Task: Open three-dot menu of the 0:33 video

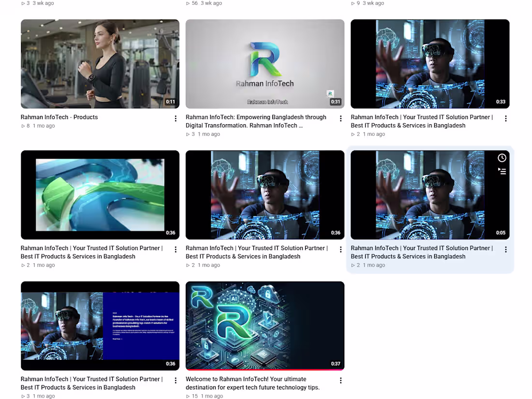Action: (505, 118)
